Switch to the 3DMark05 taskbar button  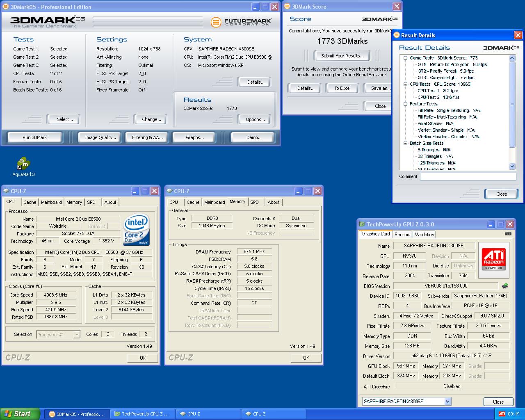76,414
